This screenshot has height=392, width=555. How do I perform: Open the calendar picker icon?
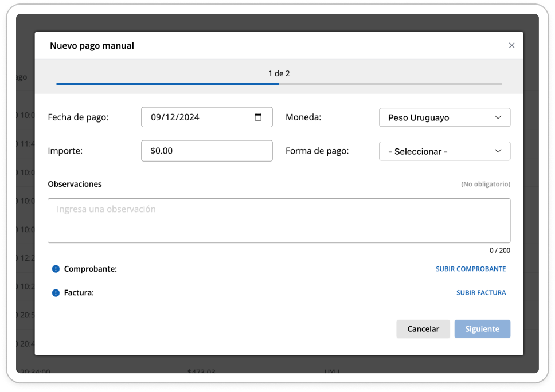(x=258, y=117)
